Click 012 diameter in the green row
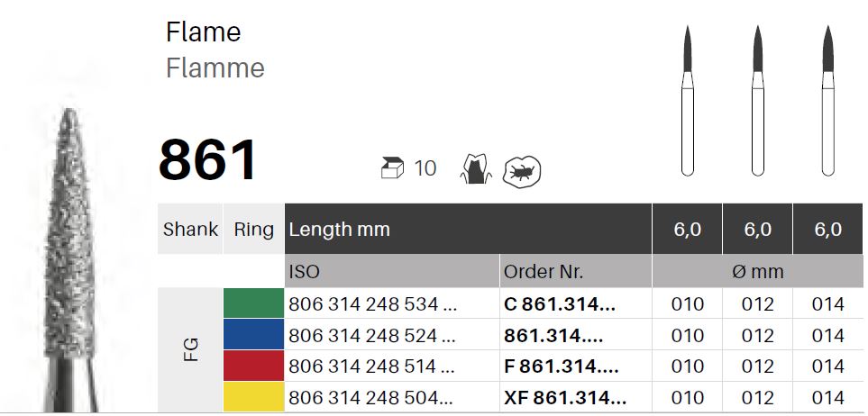 [758, 303]
